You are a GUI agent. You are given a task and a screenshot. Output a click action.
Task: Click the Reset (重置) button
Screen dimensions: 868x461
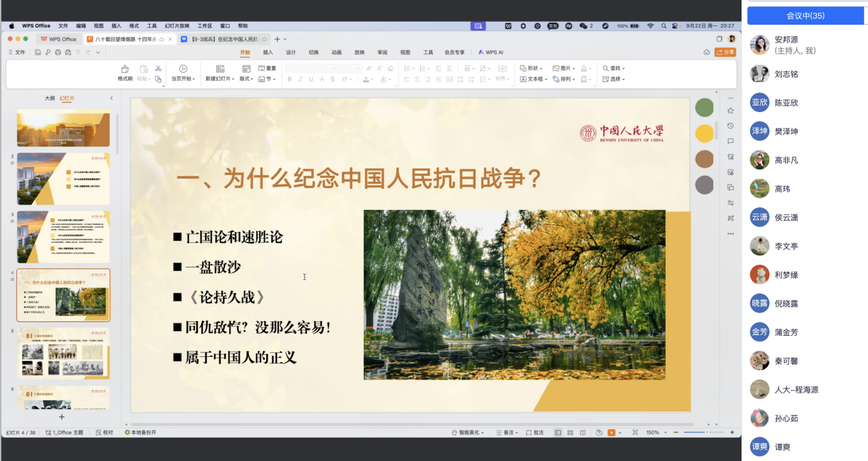coord(267,68)
